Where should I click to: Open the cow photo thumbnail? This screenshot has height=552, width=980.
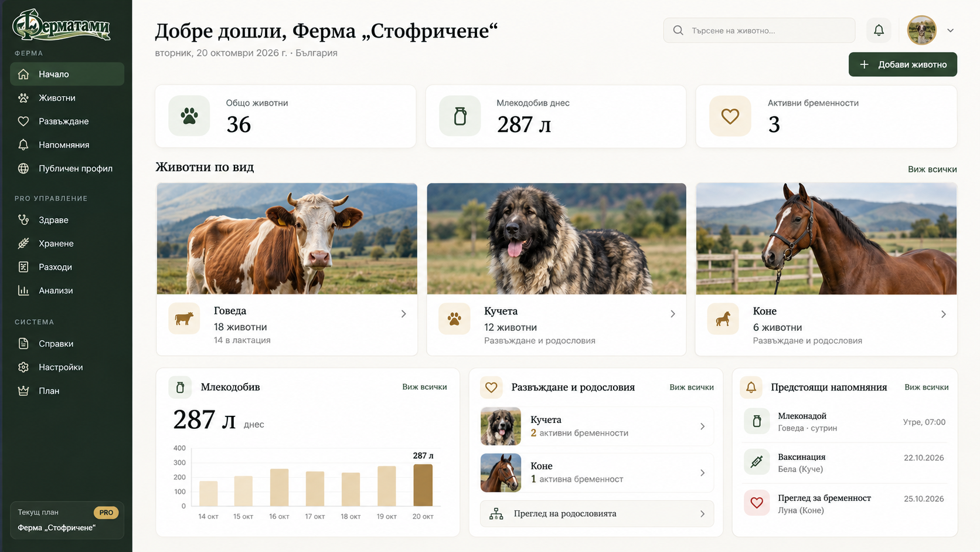click(x=287, y=239)
